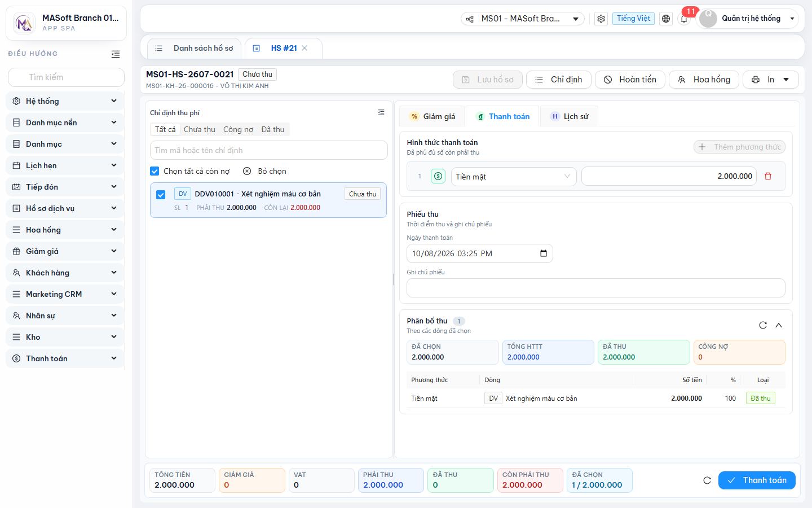812x508 pixels.
Task: Expand the Marketing CRM menu
Action: pos(65,294)
